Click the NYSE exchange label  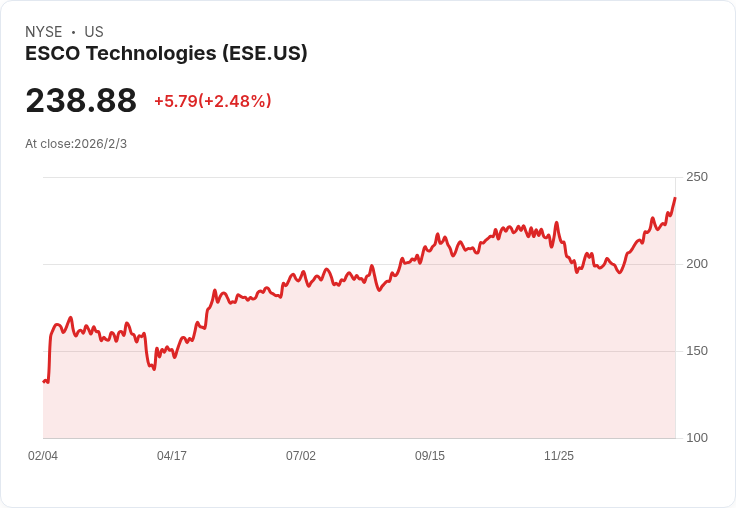pyautogui.click(x=44, y=32)
